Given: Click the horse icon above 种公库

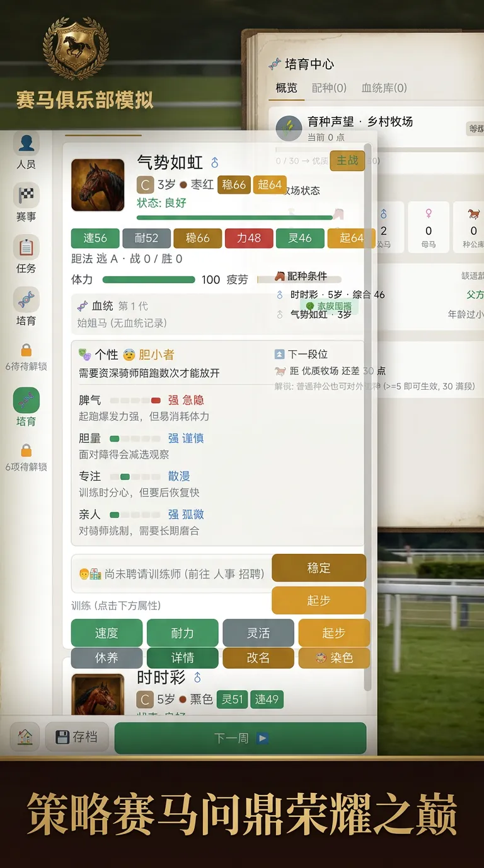Looking at the screenshot, I should click(474, 214).
